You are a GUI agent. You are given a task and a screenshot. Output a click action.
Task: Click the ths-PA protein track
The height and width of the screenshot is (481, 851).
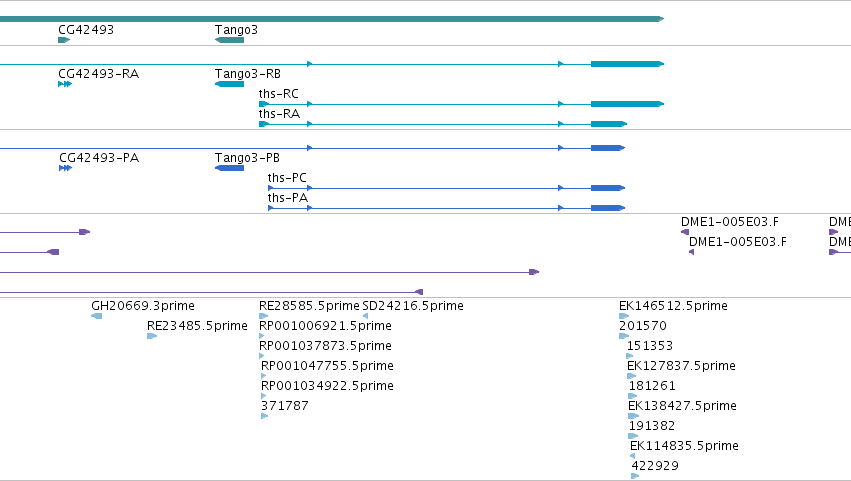click(446, 208)
